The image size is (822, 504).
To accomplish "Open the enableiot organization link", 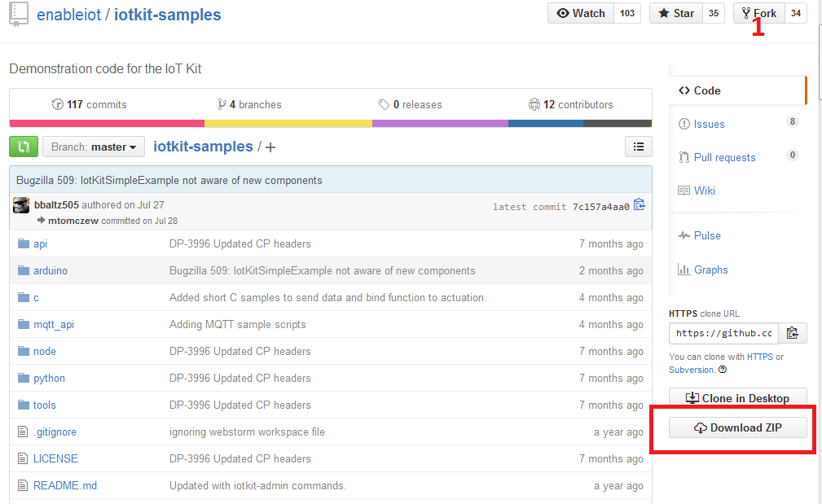I will pyautogui.click(x=68, y=15).
